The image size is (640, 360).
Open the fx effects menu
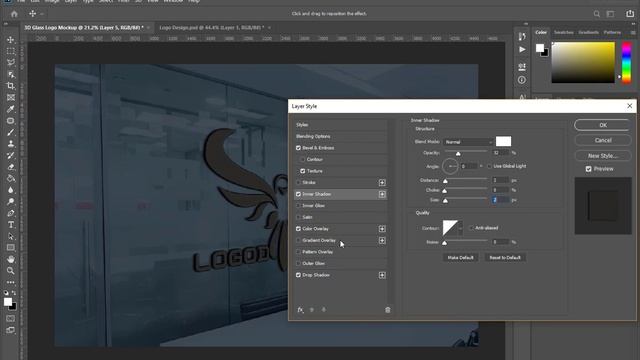(x=300, y=310)
